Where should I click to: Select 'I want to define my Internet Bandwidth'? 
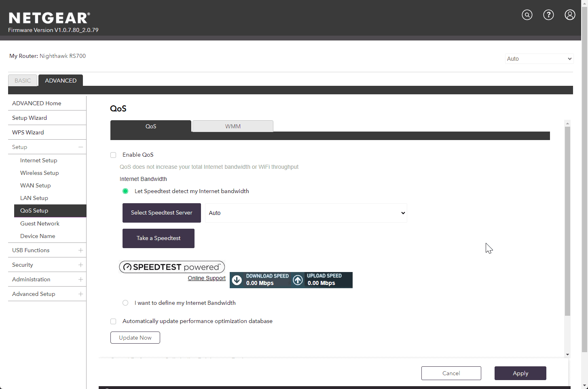[125, 303]
